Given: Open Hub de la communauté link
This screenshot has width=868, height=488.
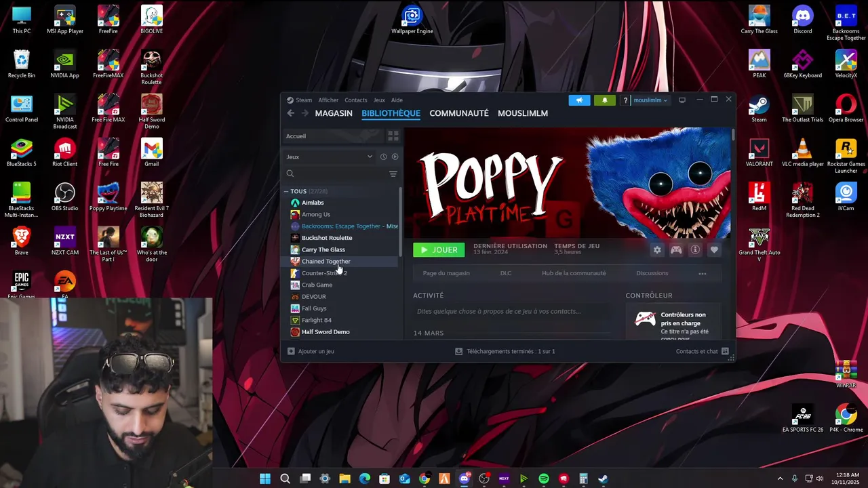Looking at the screenshot, I should pyautogui.click(x=574, y=273).
